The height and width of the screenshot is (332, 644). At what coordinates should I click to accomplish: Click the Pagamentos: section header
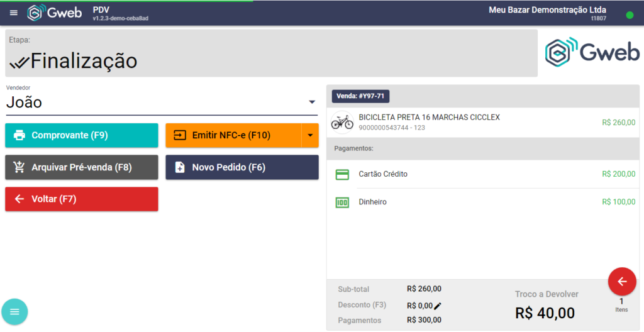point(353,149)
